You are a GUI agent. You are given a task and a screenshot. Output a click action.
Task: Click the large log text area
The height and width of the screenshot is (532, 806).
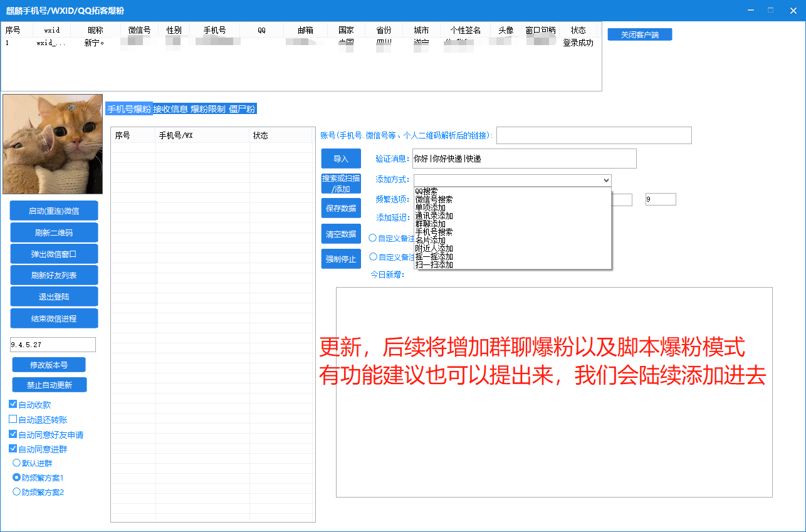[554, 392]
